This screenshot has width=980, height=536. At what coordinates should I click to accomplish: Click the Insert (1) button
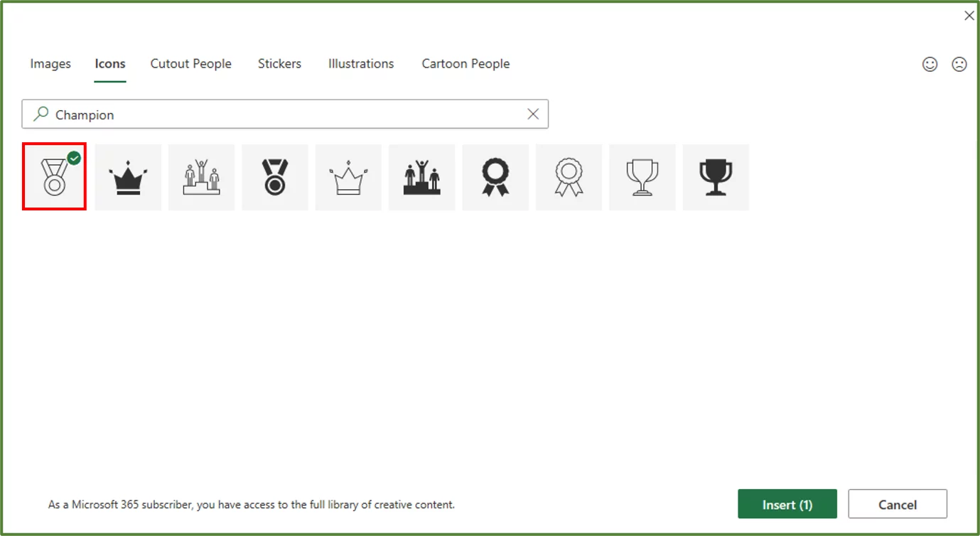pos(787,504)
